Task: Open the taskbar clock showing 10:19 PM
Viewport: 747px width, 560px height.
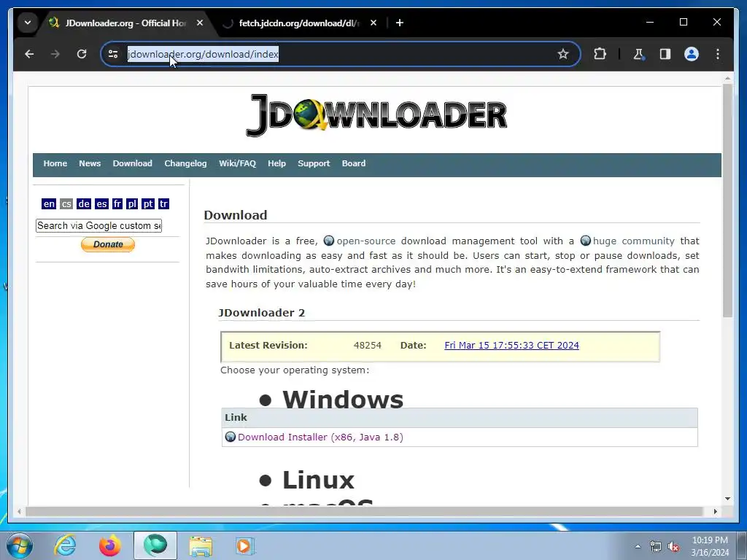Action: coord(710,546)
